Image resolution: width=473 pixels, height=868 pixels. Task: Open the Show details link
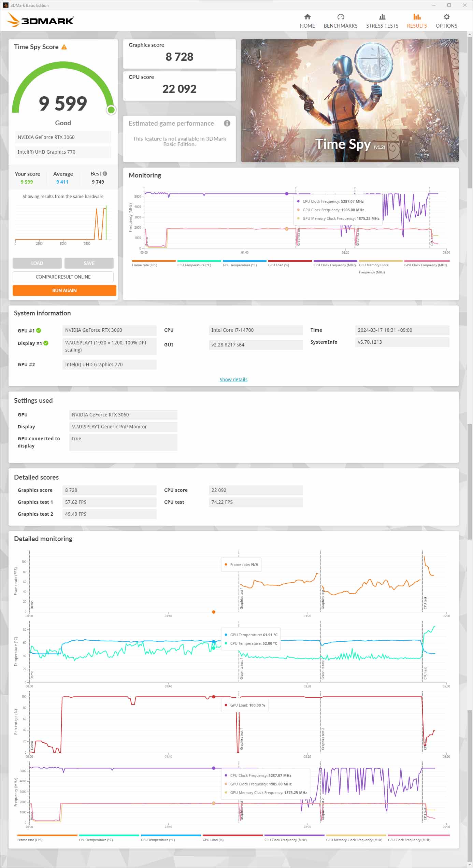[233, 380]
